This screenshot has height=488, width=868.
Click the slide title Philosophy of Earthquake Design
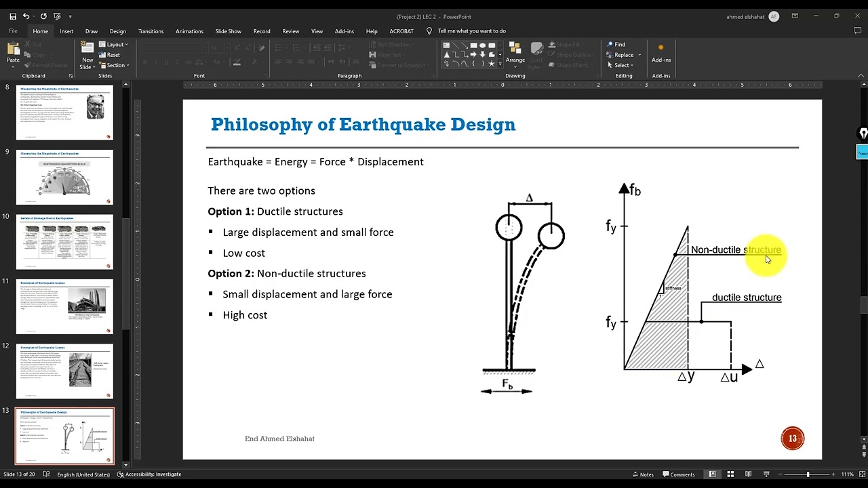pyautogui.click(x=363, y=125)
